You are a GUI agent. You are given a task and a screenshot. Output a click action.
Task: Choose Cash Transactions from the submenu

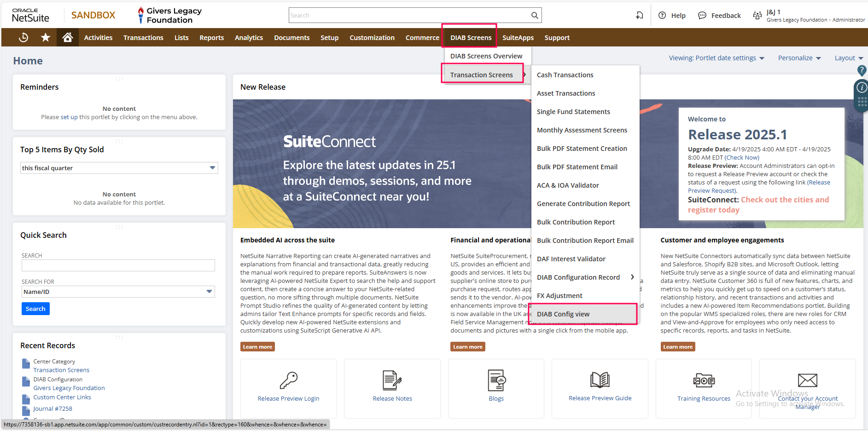(565, 75)
